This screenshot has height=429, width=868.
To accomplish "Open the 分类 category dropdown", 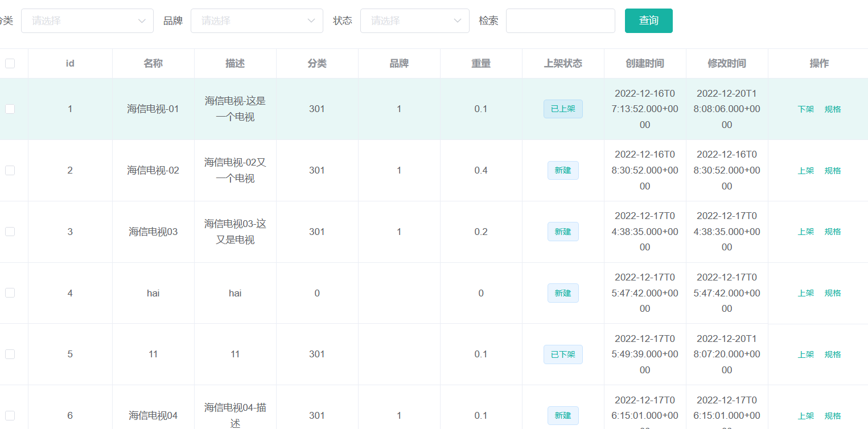I will (87, 20).
